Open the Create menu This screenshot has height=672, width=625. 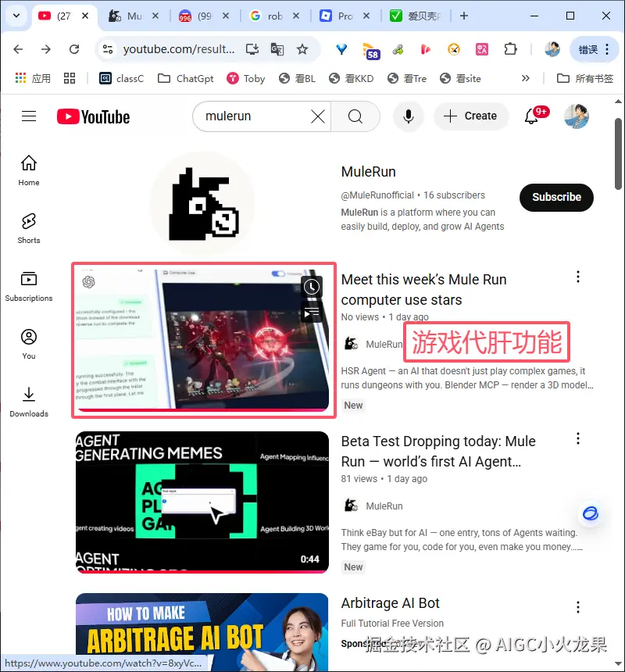[x=471, y=116]
